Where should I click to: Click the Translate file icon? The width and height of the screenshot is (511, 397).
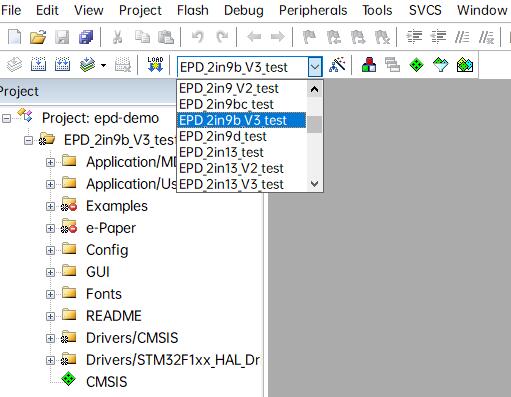[x=15, y=64]
